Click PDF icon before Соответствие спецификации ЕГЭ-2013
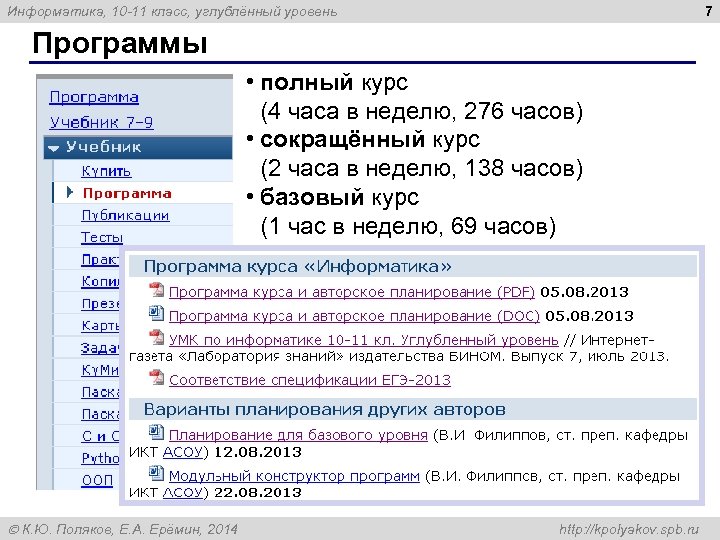This screenshot has height=540, width=720. [x=157, y=377]
